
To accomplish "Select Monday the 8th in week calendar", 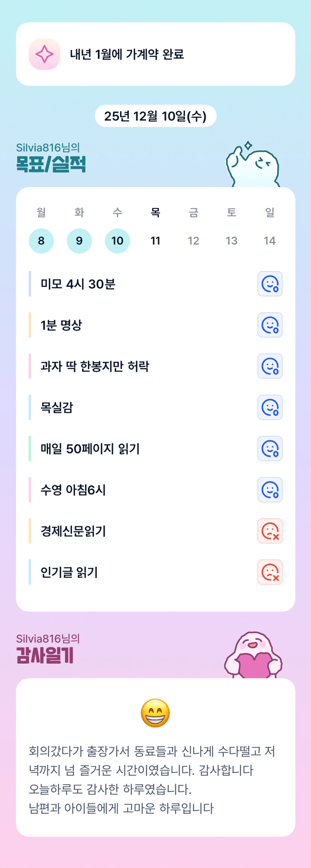I will pyautogui.click(x=41, y=241).
